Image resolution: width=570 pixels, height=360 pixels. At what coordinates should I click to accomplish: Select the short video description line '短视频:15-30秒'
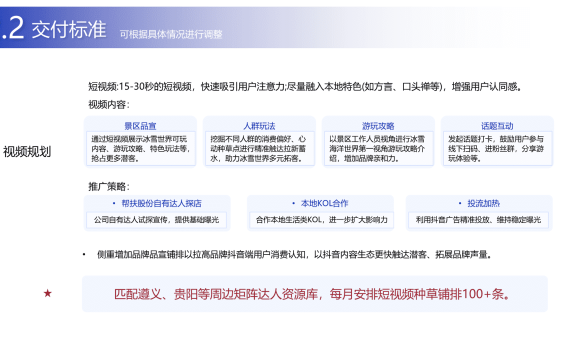click(305, 87)
